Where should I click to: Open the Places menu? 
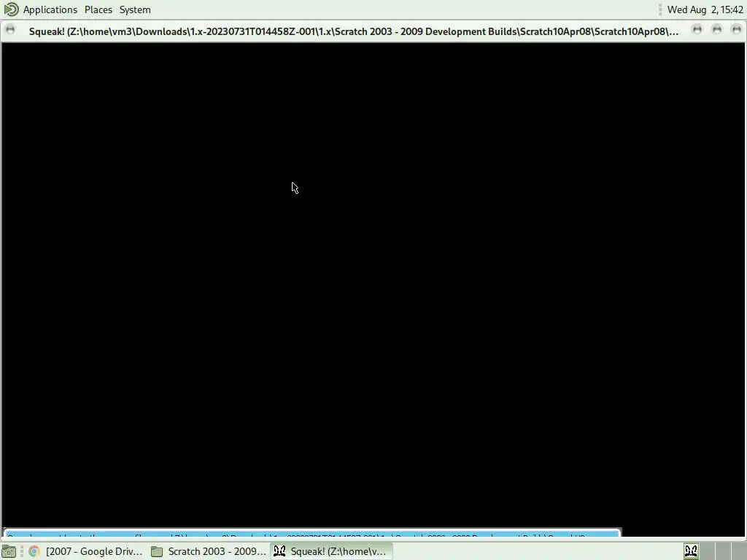coord(98,9)
